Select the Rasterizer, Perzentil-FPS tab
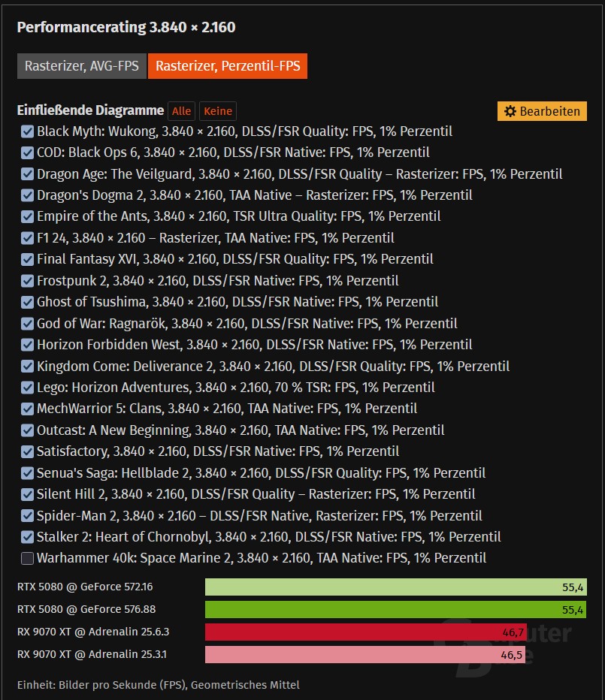 [x=228, y=66]
